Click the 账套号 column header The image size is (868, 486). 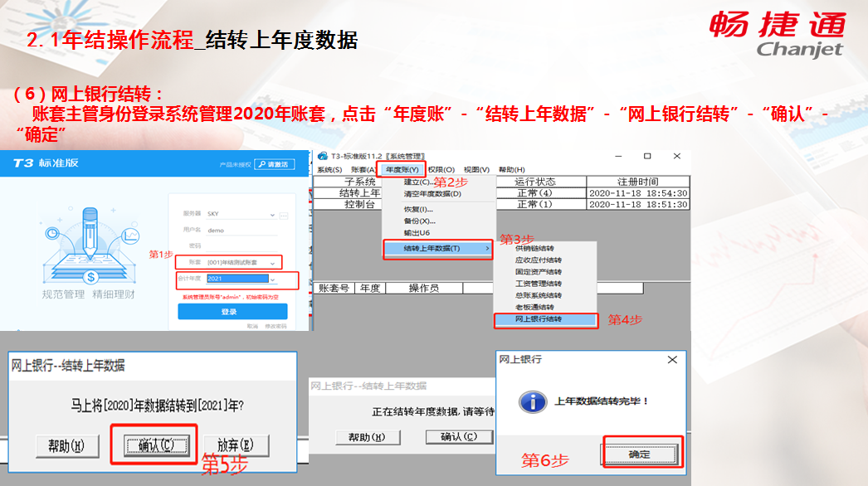point(334,288)
